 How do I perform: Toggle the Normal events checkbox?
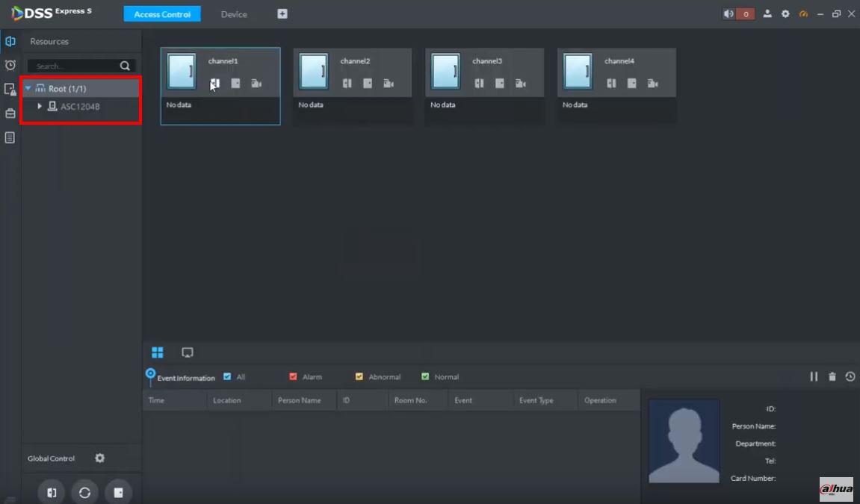point(425,377)
